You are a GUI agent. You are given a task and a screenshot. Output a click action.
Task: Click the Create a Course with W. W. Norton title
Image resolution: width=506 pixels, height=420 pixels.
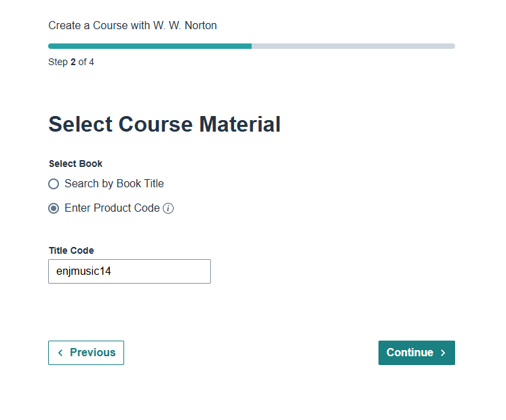tap(132, 26)
